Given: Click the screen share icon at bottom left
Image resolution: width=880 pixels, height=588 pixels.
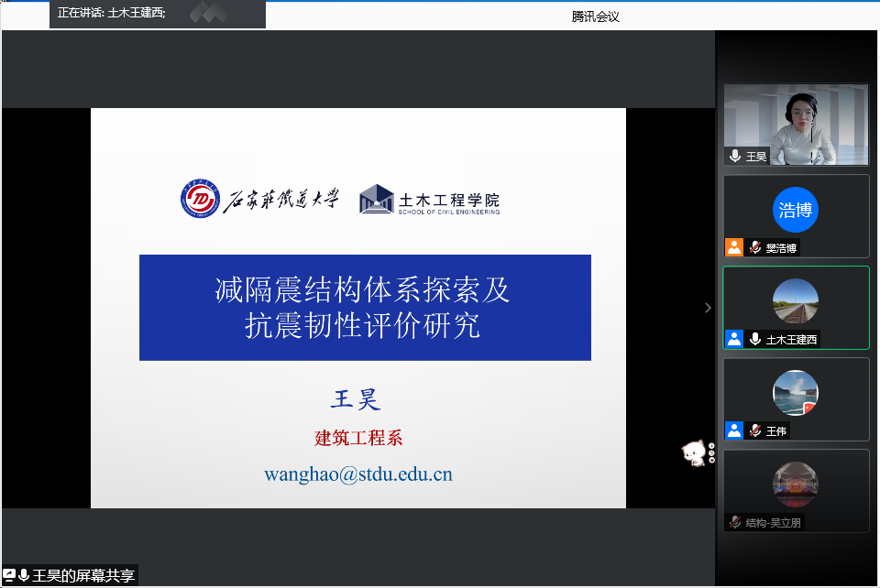Looking at the screenshot, I should click(9, 575).
